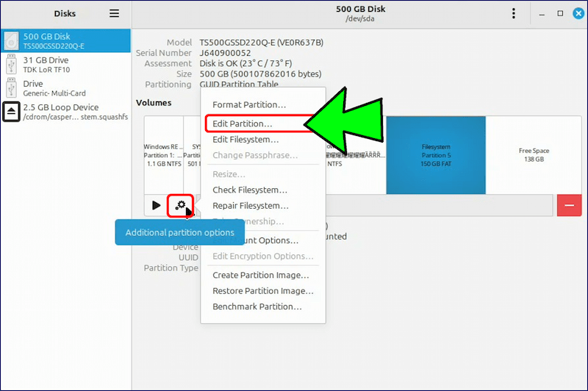The height and width of the screenshot is (391, 588).
Task: Close the Disks window
Action: [x=578, y=13]
